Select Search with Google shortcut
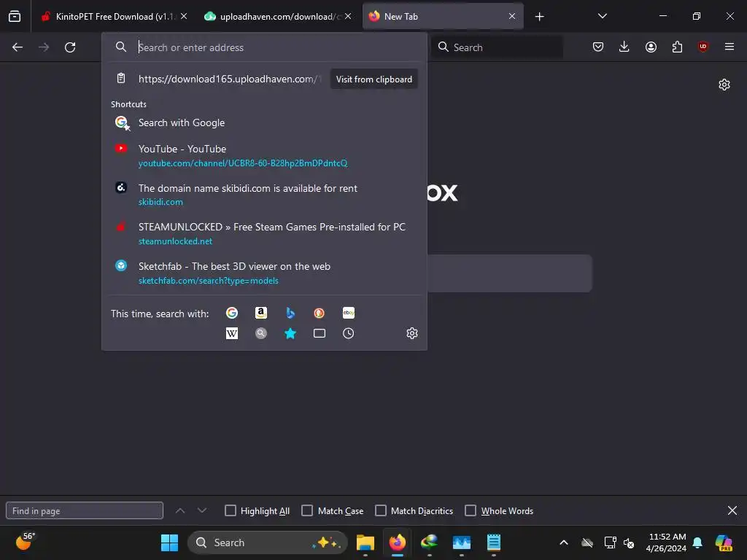747x560 pixels. (x=264, y=122)
